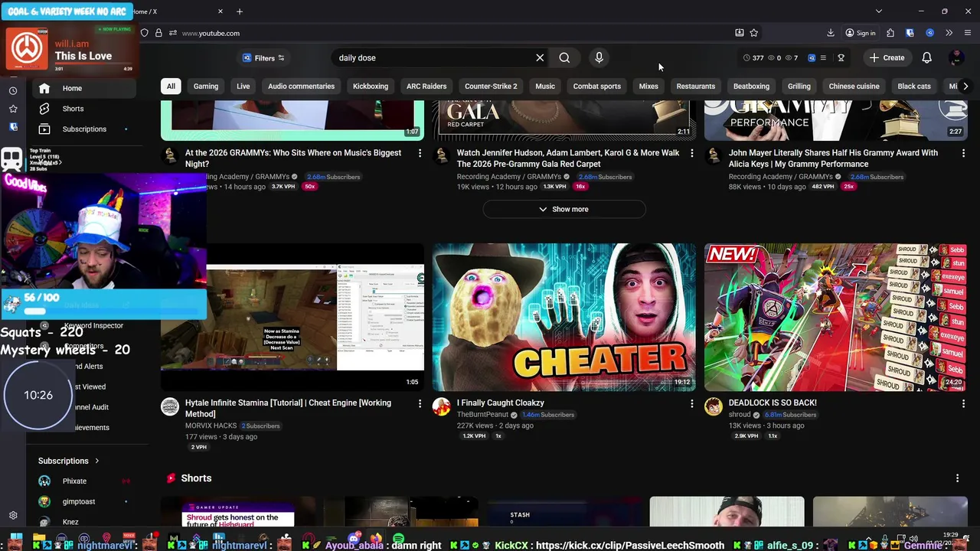Open more options for Shorts section
The width and height of the screenshot is (980, 551).
(x=957, y=478)
